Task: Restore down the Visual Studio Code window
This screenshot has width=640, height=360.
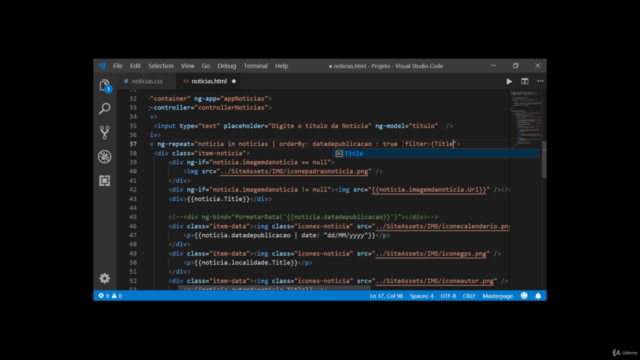Action: pos(516,66)
